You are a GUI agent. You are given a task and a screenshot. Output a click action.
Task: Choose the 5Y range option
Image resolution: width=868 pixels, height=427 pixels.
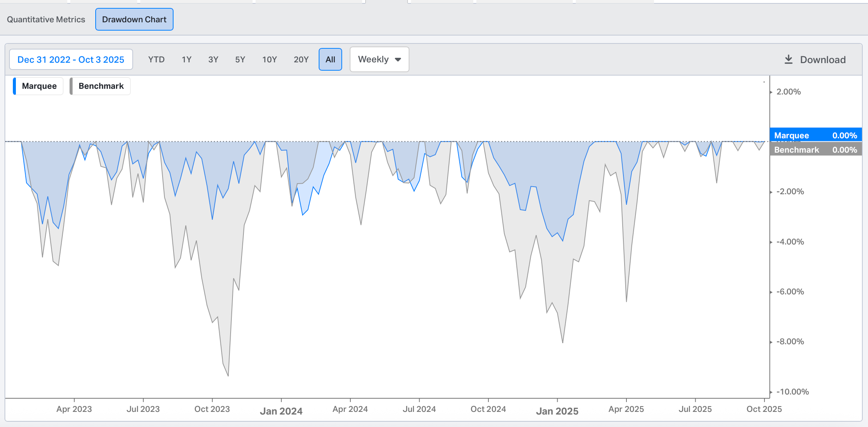pyautogui.click(x=240, y=59)
